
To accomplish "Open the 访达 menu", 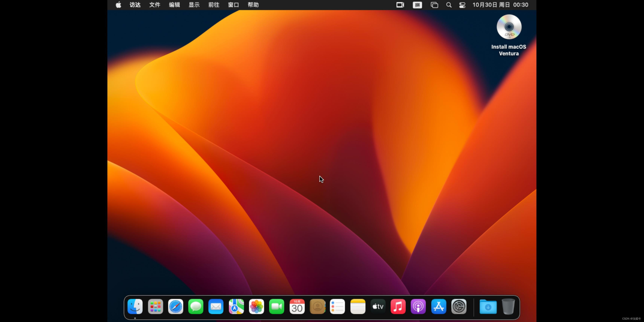I will [135, 5].
